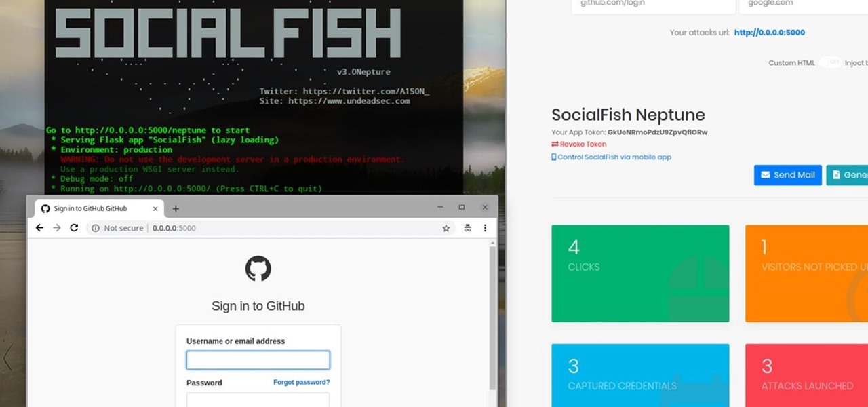Click the github.com/login input field
Screen dimensions: 868x407
(x=653, y=7)
